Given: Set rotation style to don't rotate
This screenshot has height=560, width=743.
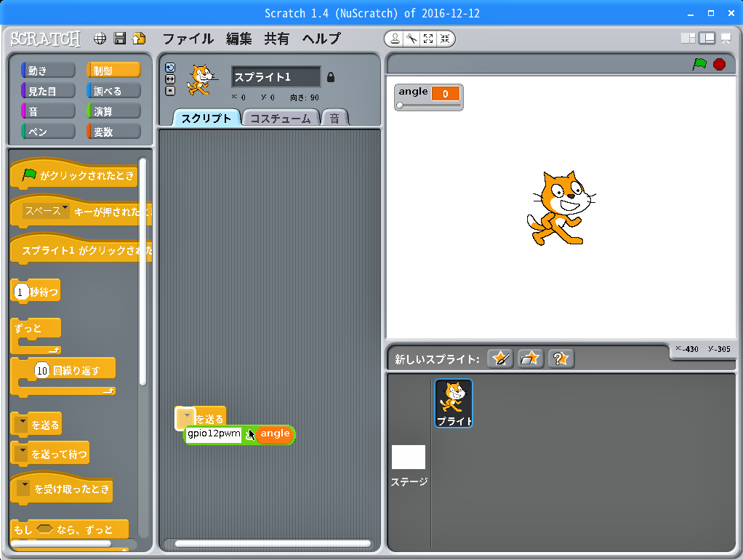Looking at the screenshot, I should [x=170, y=91].
